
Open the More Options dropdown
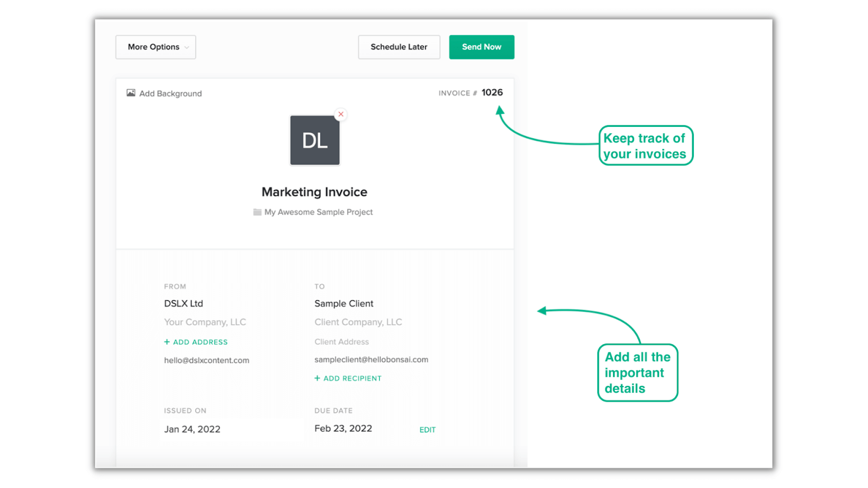[x=155, y=47]
